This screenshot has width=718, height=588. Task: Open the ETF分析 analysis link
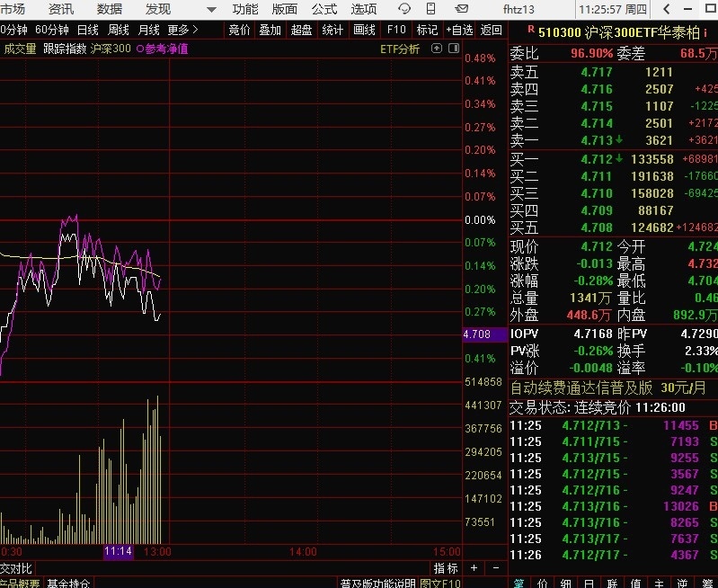(x=400, y=49)
